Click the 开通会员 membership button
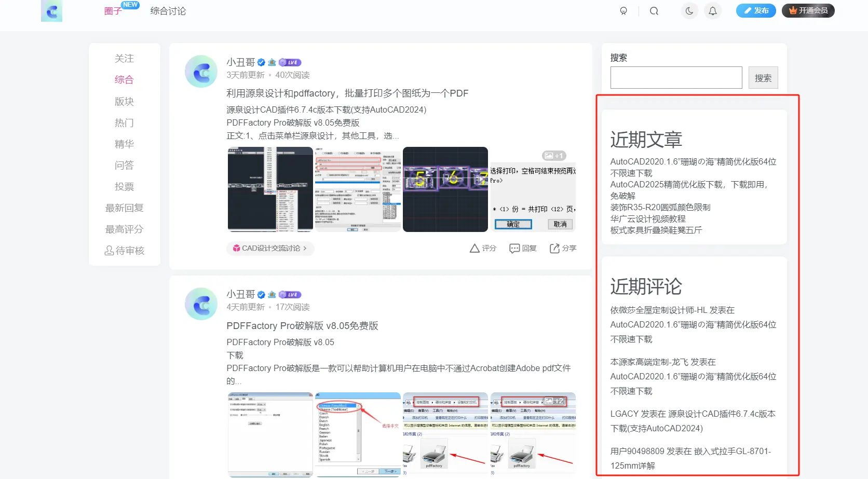Screen dimensions: 868x479 click(808, 10)
